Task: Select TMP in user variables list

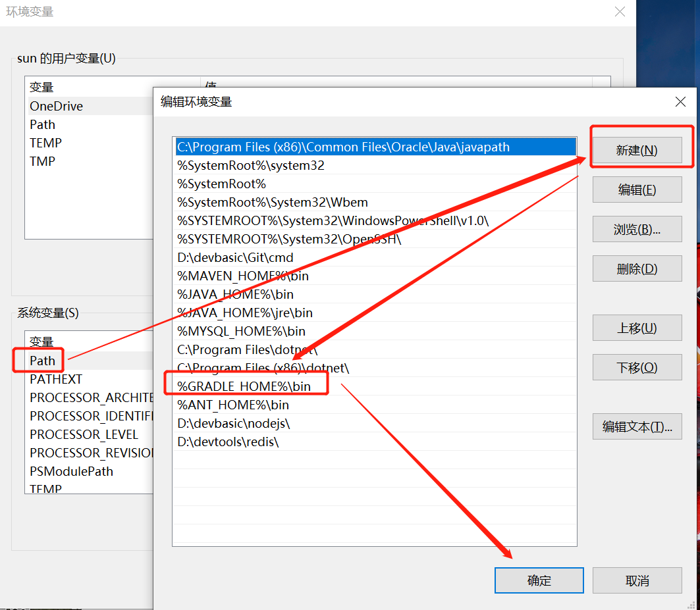Action: tap(91, 161)
